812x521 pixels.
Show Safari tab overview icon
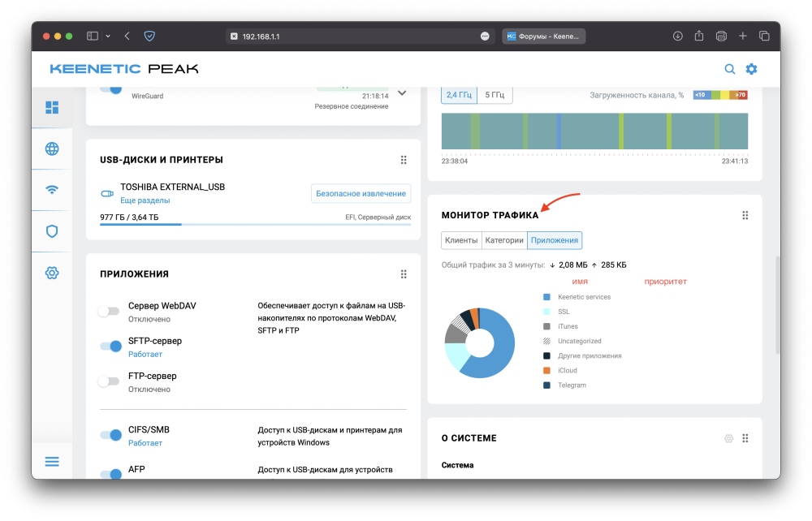(764, 36)
